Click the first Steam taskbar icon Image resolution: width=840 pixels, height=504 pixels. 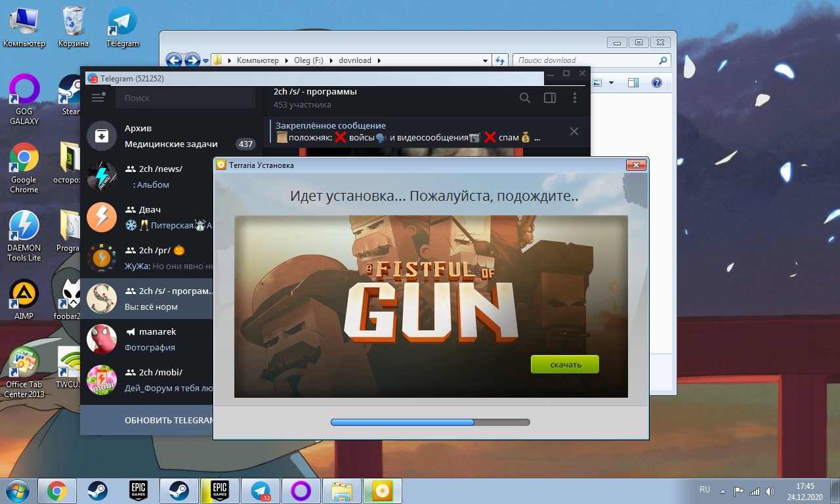coord(98,491)
